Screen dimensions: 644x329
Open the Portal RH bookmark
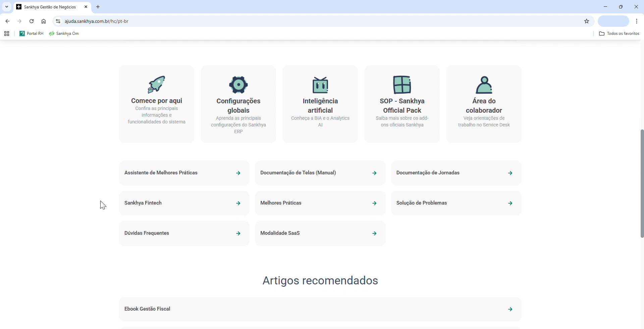pos(32,34)
